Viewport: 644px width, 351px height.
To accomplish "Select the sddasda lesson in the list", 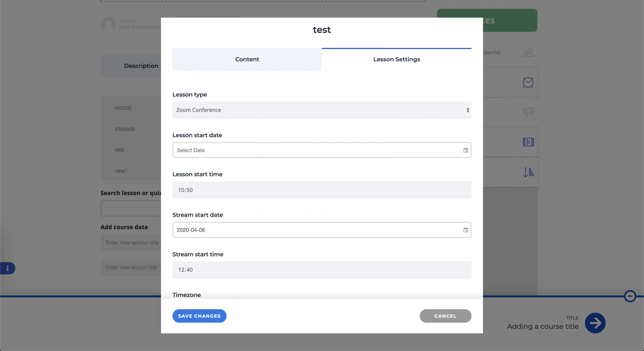I will [125, 129].
